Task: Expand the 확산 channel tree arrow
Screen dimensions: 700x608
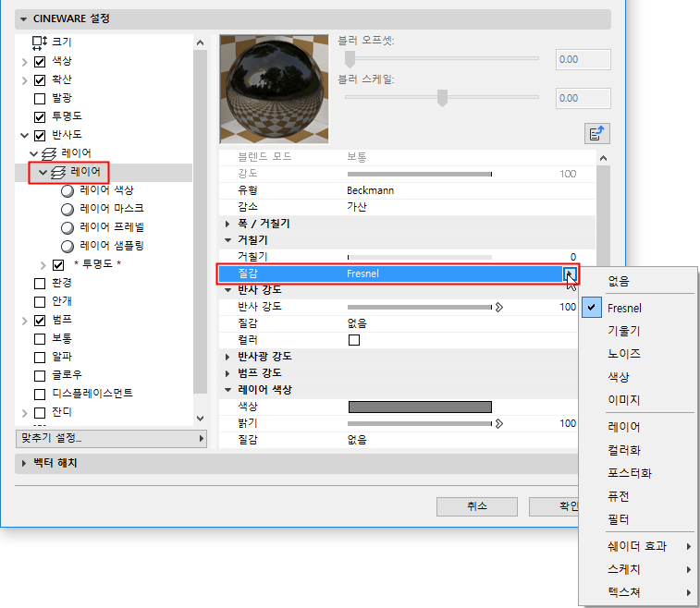Action: pos(25,80)
